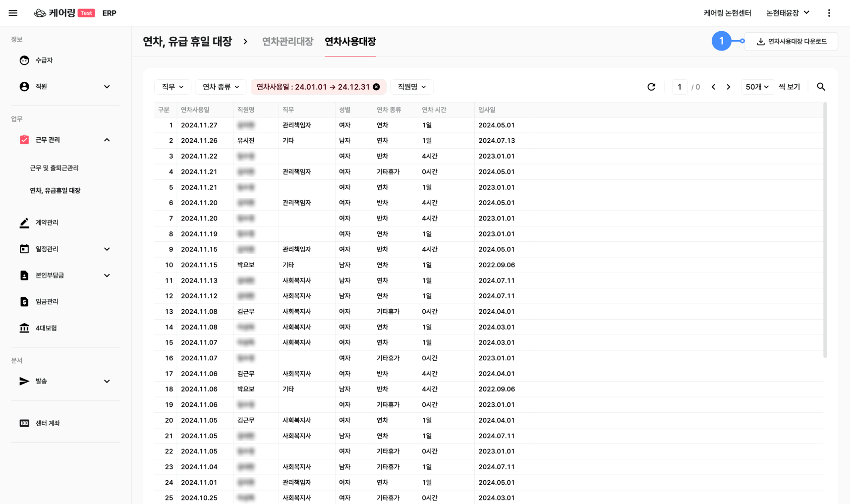Open 수급자 from the sidebar
Screen dimensions: 850x504
[44, 60]
